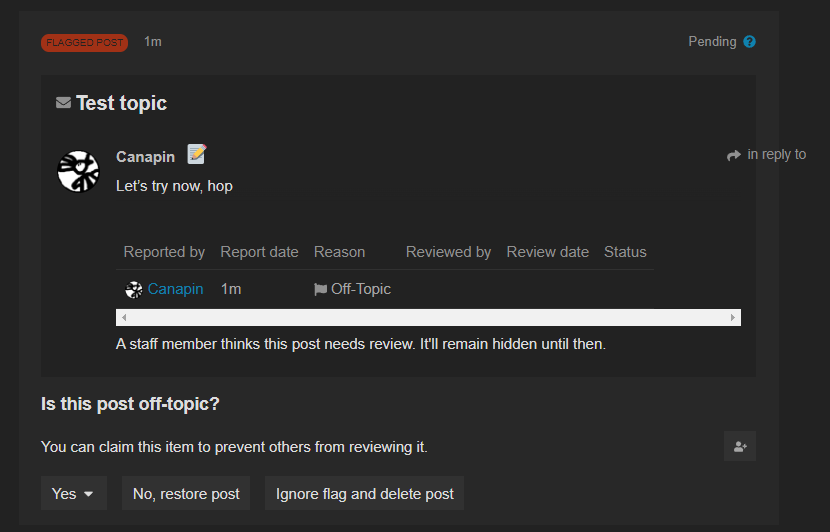The height and width of the screenshot is (532, 830).
Task: Click No, restore post
Action: click(x=186, y=493)
